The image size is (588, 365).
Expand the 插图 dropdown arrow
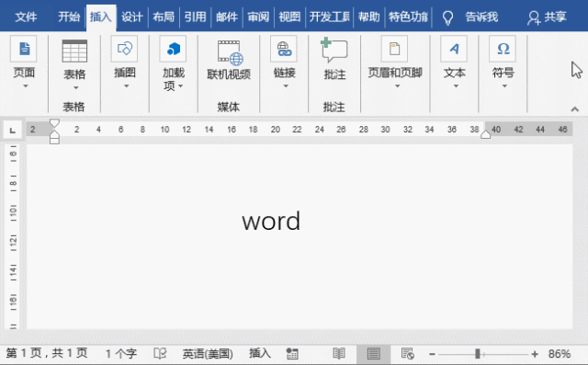(x=126, y=86)
